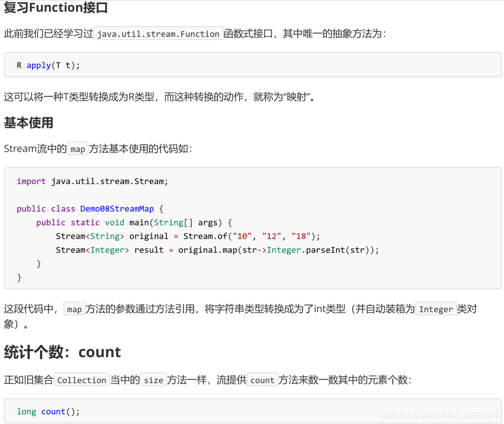Click the inline Integer code before 类对象
The height and width of the screenshot is (424, 504).
436,309
